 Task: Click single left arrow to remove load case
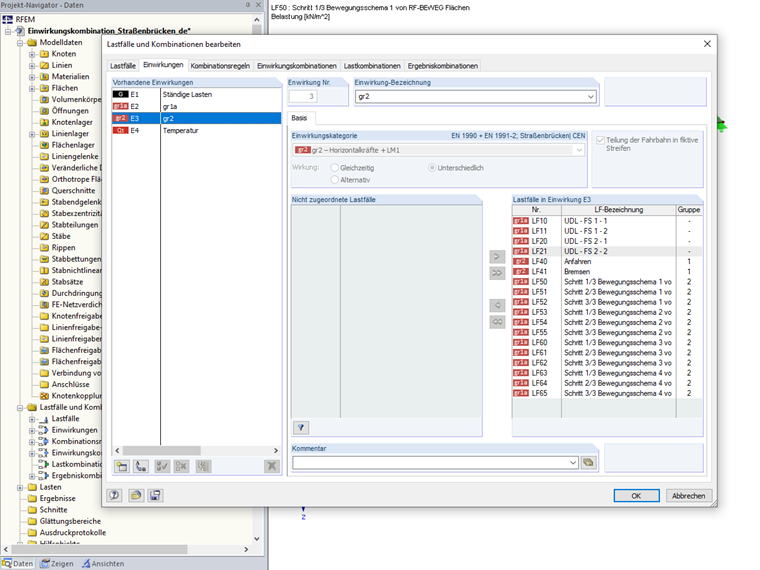(x=497, y=305)
